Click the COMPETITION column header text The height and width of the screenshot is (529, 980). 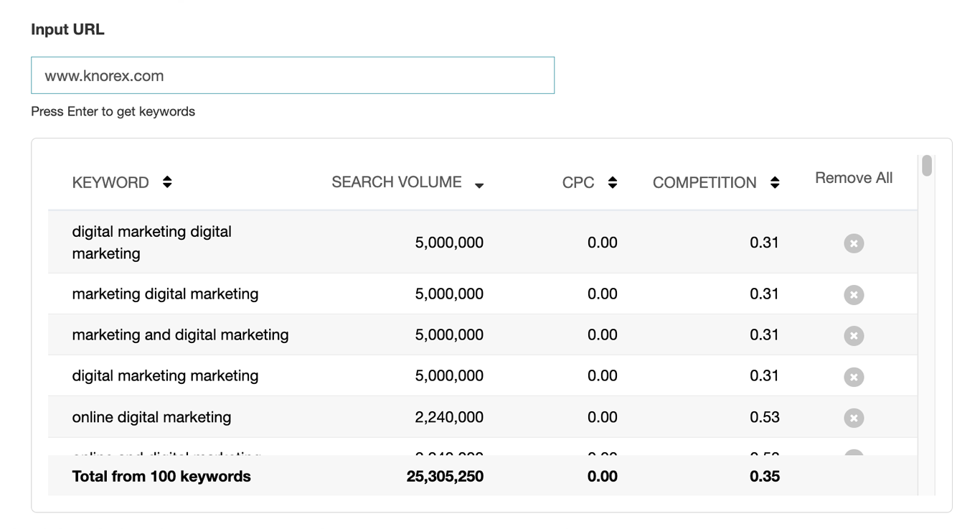(x=704, y=182)
